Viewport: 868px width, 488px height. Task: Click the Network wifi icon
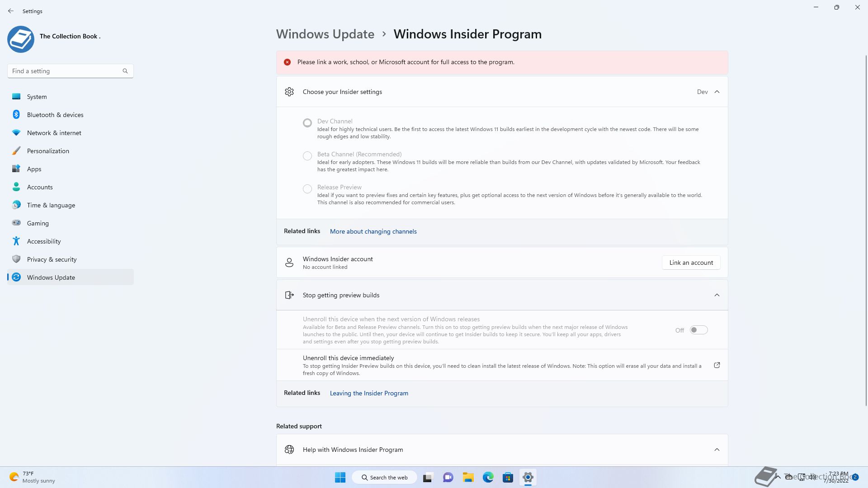(16, 132)
